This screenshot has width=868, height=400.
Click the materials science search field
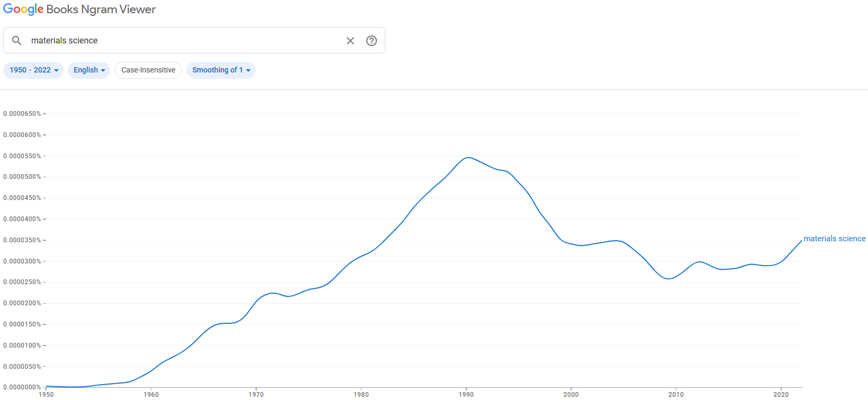coord(185,41)
